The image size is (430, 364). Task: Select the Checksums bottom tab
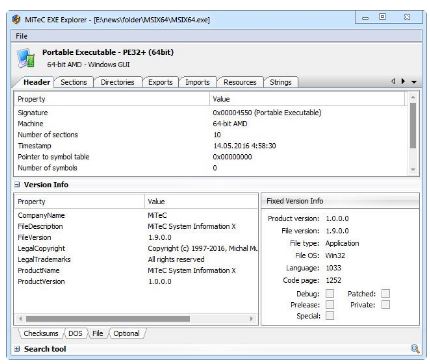[x=41, y=333]
